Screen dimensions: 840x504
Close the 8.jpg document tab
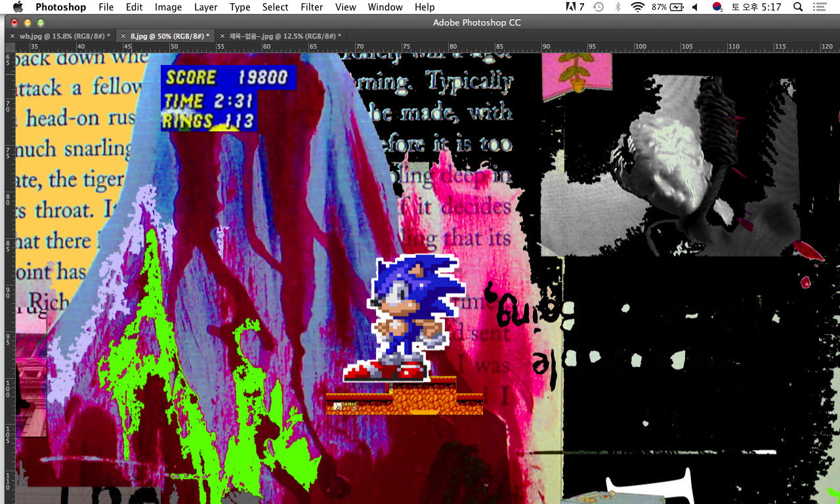(x=123, y=36)
